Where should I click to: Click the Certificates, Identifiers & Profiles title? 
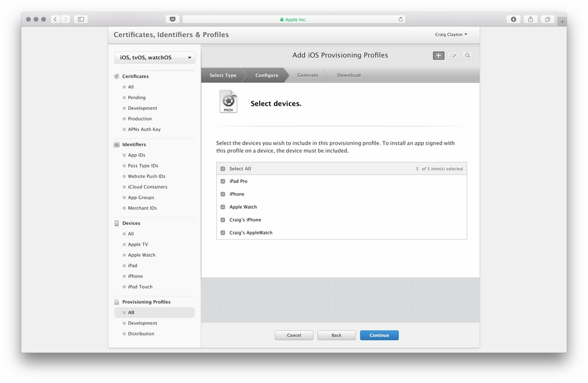tap(171, 35)
